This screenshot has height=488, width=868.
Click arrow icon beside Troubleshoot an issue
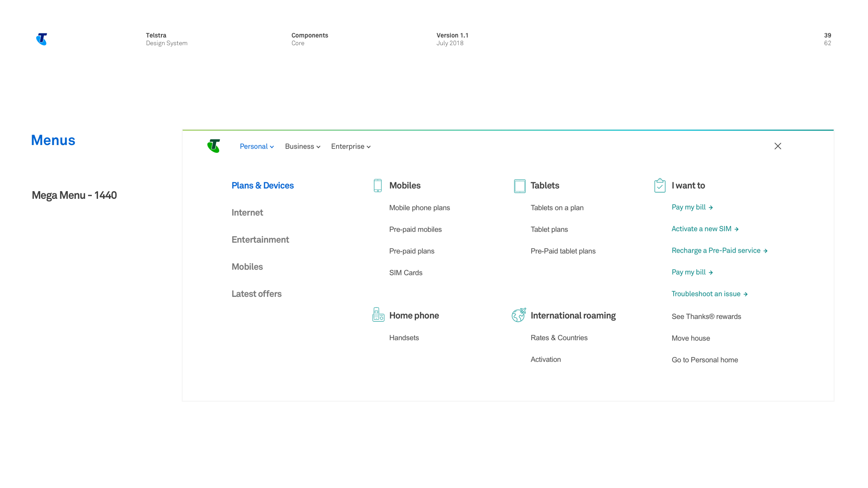pyautogui.click(x=745, y=294)
